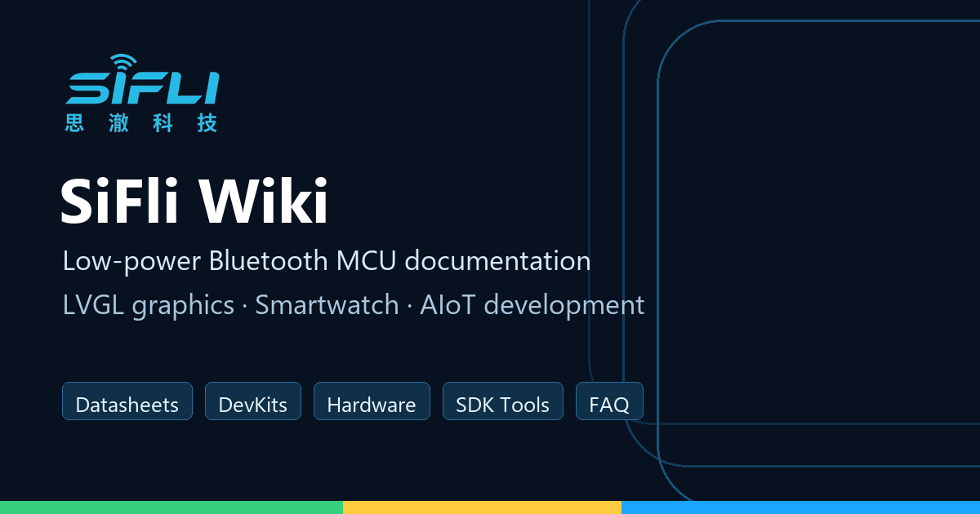Screen dimensions: 980x514
Task: Click the SiFli Wiki heading
Action: coord(194,201)
